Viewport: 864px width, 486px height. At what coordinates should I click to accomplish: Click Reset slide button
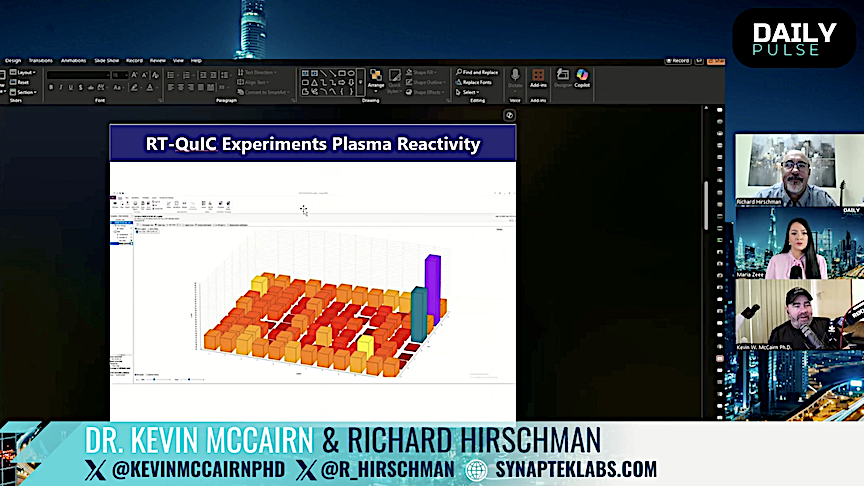pos(22,82)
